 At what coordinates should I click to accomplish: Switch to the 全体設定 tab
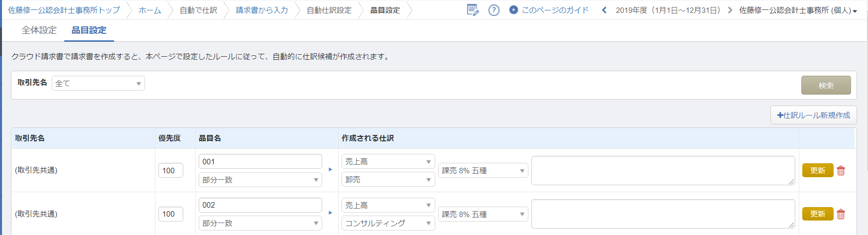point(39,30)
